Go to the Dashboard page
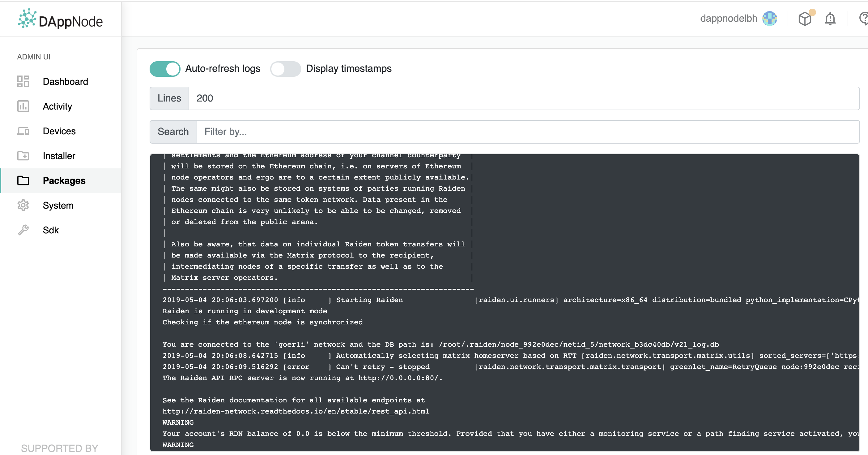 coord(65,81)
